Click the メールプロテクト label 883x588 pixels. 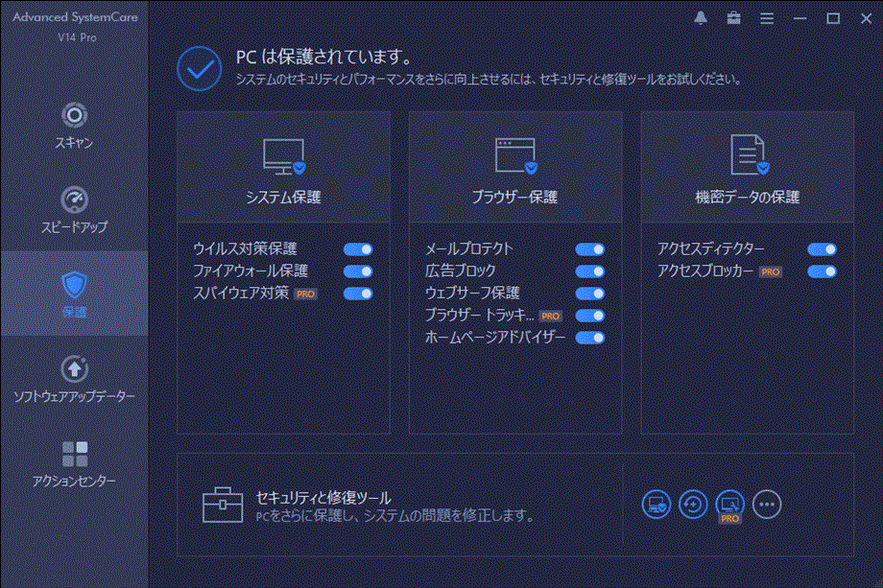click(469, 248)
